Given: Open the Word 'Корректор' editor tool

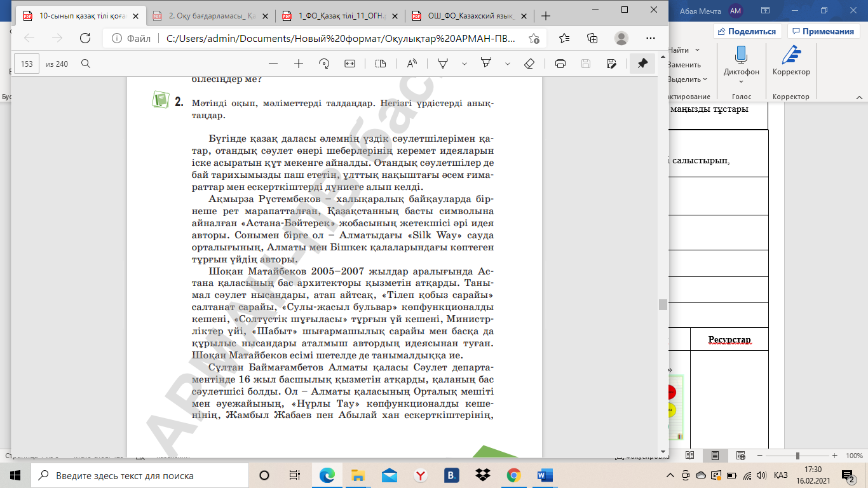Looking at the screenshot, I should point(791,61).
